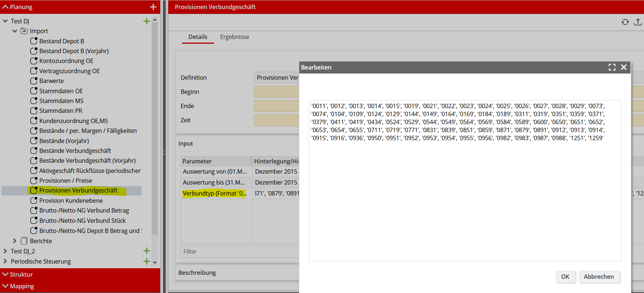The width and height of the screenshot is (644, 293).
Task: Click the Hinterlegung column header
Action: (x=276, y=161)
